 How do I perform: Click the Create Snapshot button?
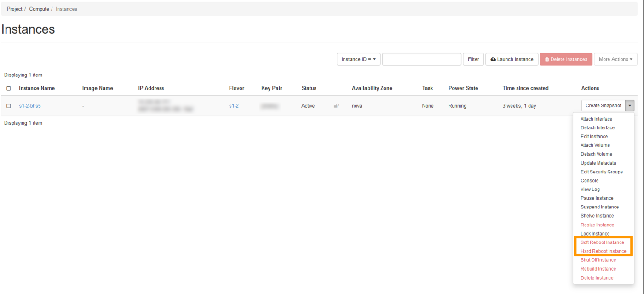click(603, 106)
